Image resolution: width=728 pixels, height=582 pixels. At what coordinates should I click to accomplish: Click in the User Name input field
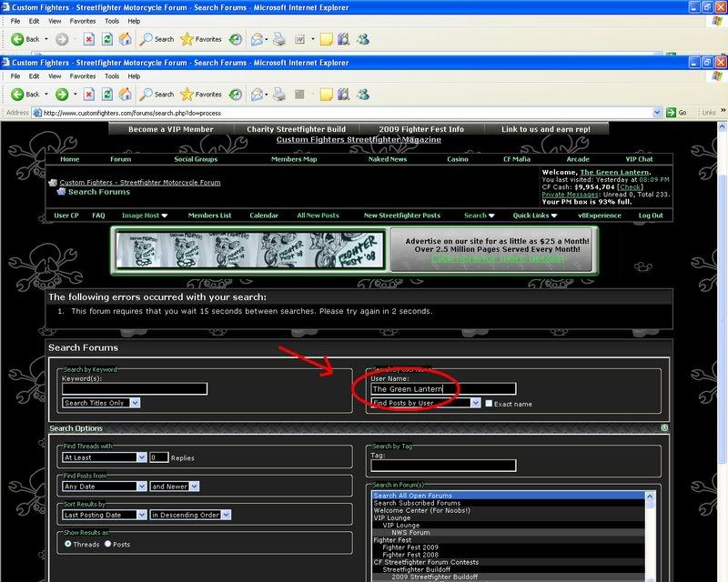(x=443, y=389)
